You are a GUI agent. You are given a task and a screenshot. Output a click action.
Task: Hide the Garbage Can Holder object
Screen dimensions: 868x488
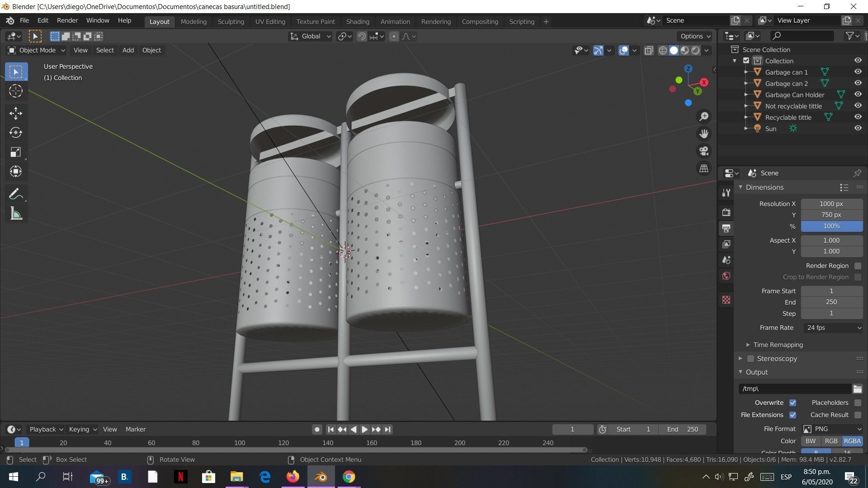point(858,94)
